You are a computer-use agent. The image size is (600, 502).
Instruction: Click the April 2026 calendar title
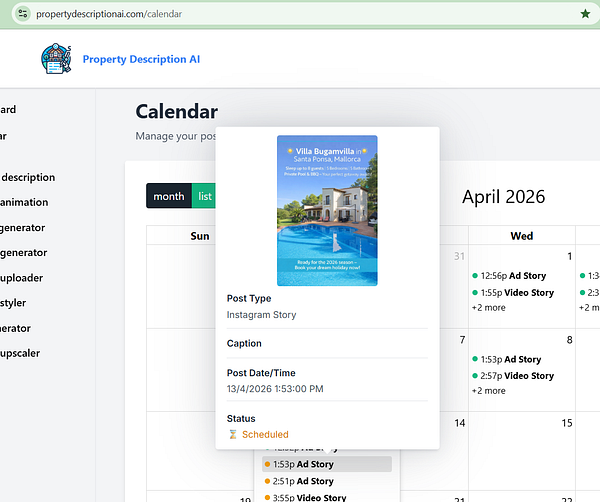tap(503, 197)
